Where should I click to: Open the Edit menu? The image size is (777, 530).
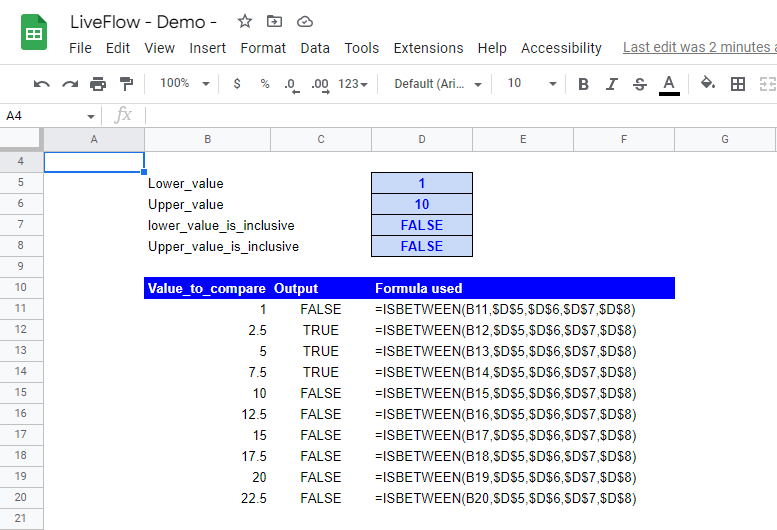click(x=117, y=48)
